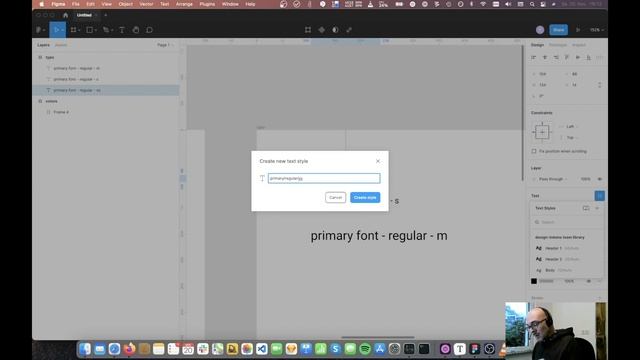The width and height of the screenshot is (640, 360).
Task: Open the zoom level dropdown
Action: (596, 30)
